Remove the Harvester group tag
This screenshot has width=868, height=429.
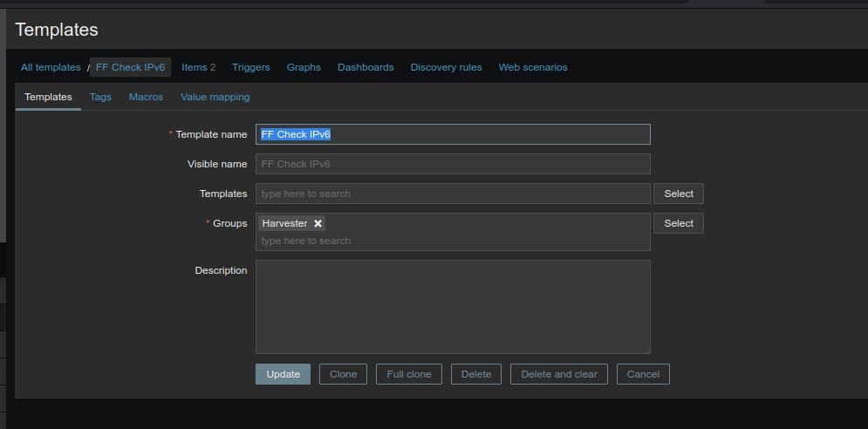[318, 224]
